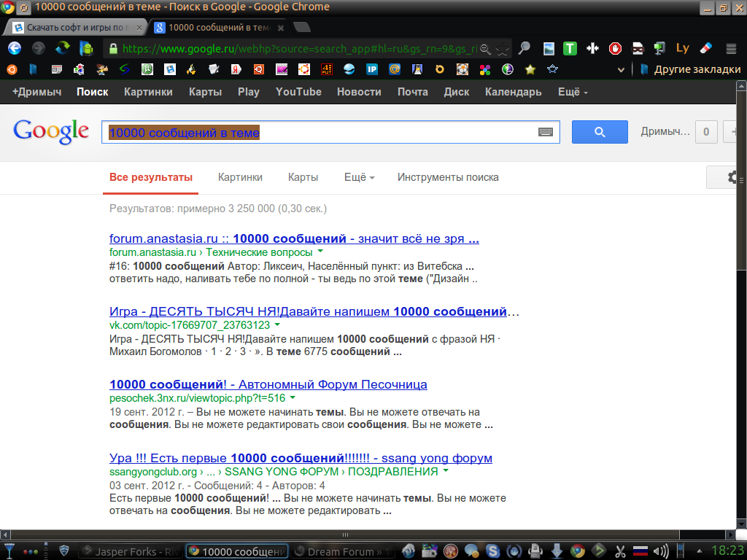Open the on-screen keyboard icon in search box
This screenshot has height=560, width=747.
(x=546, y=132)
